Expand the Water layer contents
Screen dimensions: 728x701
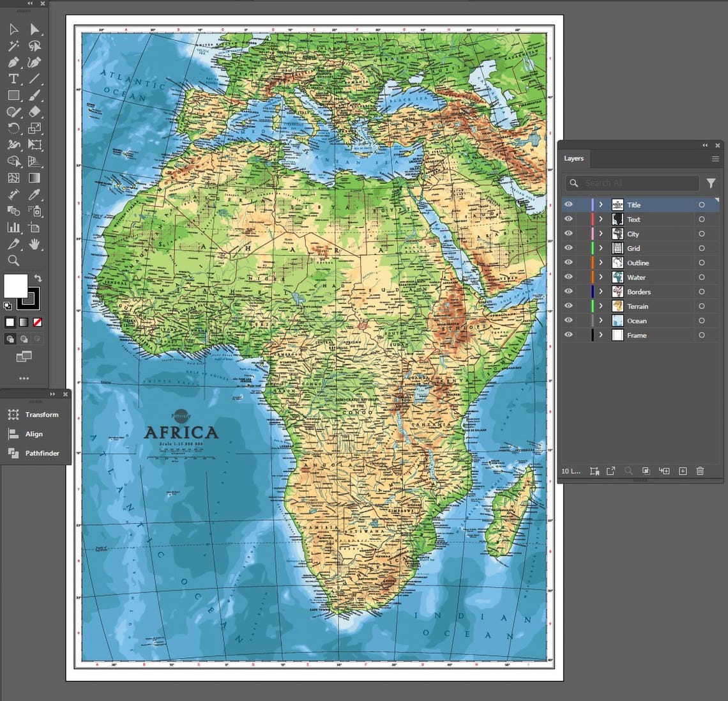tap(601, 277)
